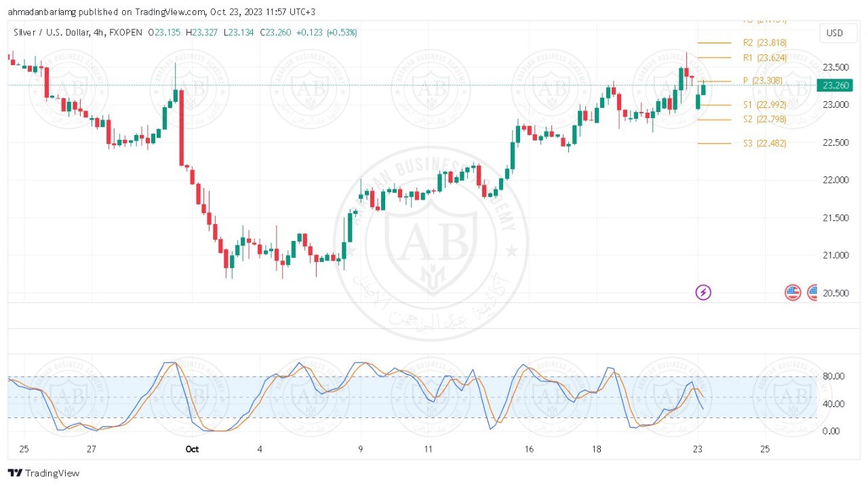Click the 80.00 level on stochastic scale
Viewport: 868px width, 486px height.
click(833, 376)
